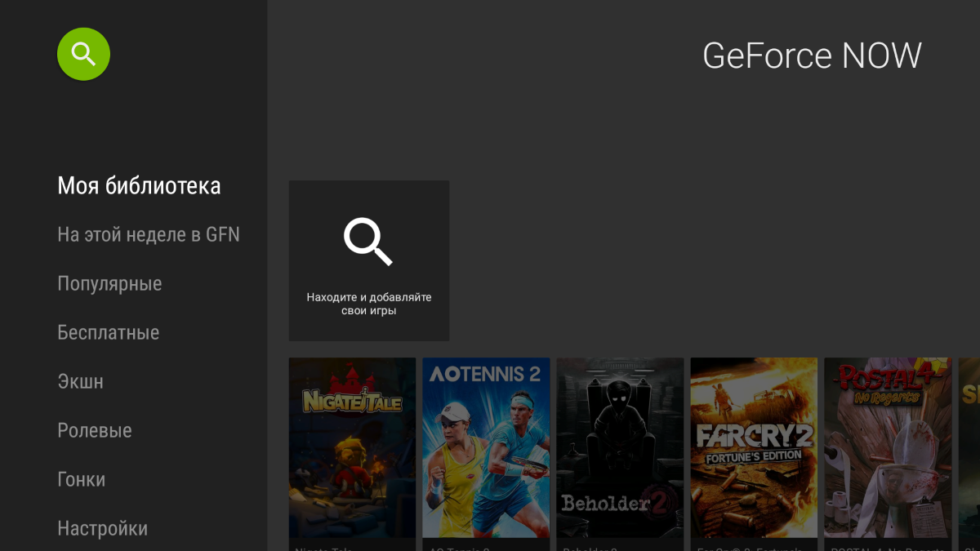The width and height of the screenshot is (980, 551).
Task: Click Находите и добавляйте свои игры text
Action: [369, 304]
